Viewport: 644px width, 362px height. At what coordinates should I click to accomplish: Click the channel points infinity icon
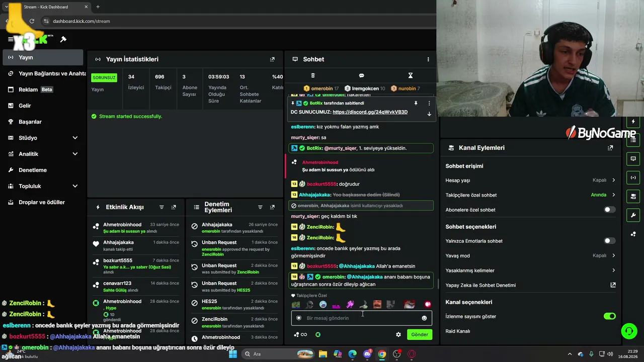300,334
